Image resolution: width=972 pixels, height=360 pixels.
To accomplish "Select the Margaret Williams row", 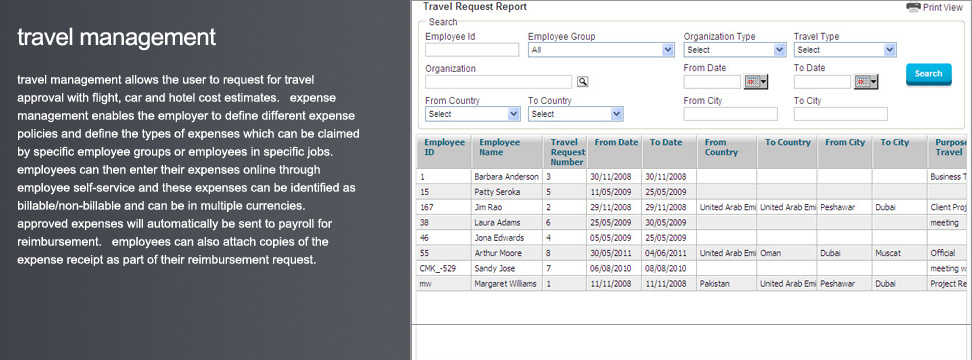I will [691, 284].
